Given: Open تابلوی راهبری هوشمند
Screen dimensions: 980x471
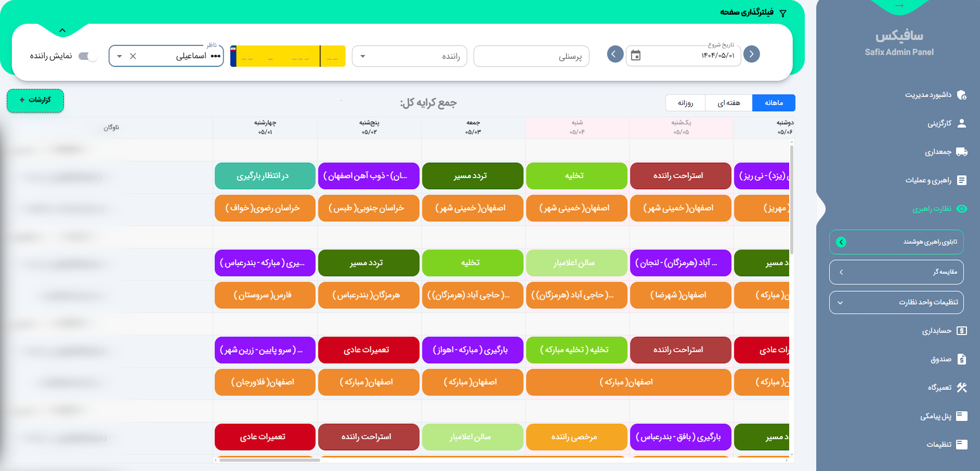Looking at the screenshot, I should [896, 242].
